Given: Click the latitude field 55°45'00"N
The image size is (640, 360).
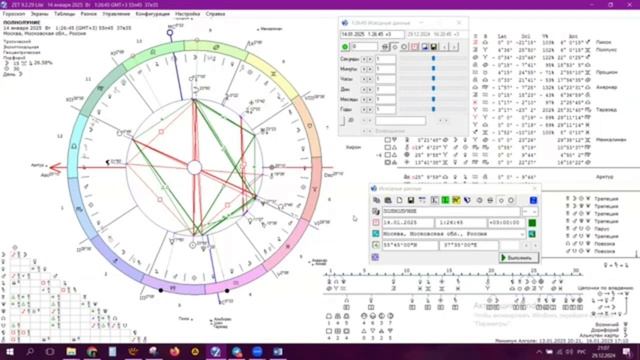Looking at the screenshot, I should click(x=410, y=245).
